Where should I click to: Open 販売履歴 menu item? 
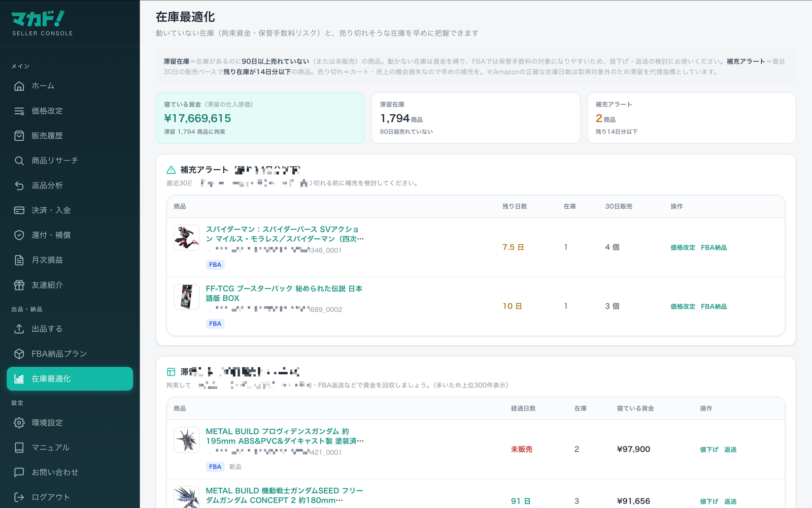(70, 136)
